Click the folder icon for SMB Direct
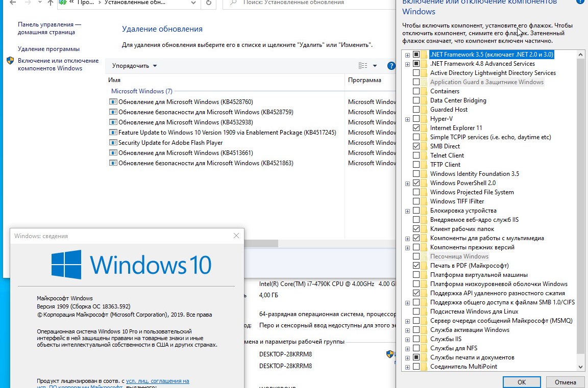Viewport: 588px width, 388px height. pos(424,146)
